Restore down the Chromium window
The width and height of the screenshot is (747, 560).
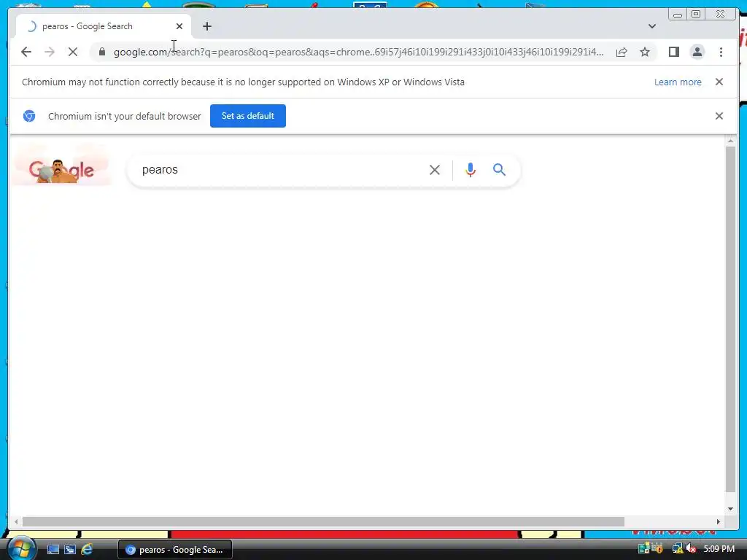[695, 15]
